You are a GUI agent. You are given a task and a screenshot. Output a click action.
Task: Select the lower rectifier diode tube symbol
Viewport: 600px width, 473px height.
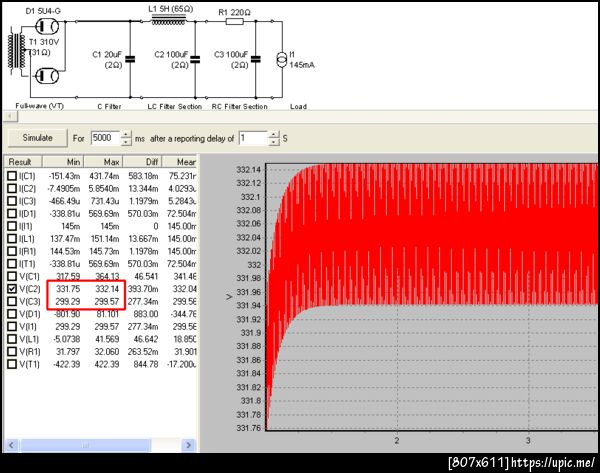47,76
